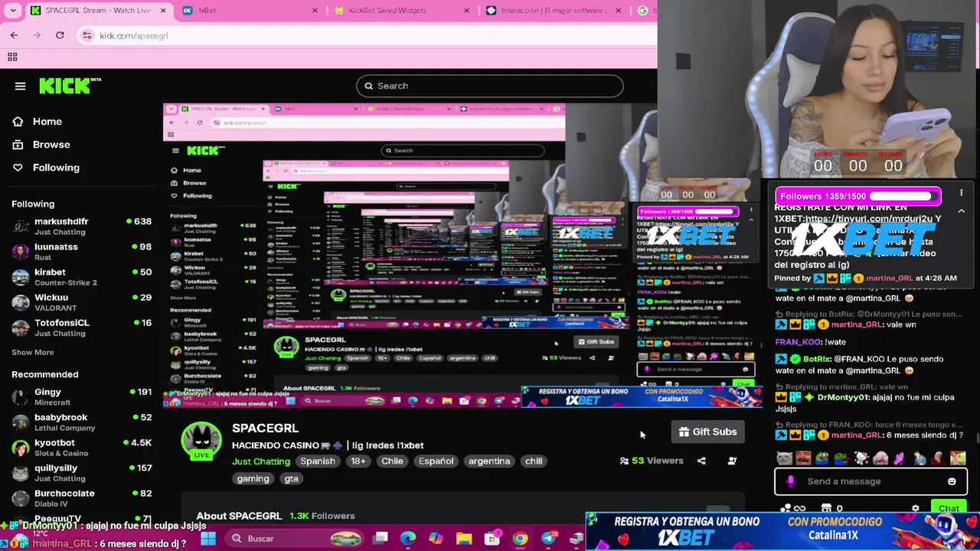Open Wickuu channel from Following
Viewport: 980px width, 551px height.
click(81, 302)
